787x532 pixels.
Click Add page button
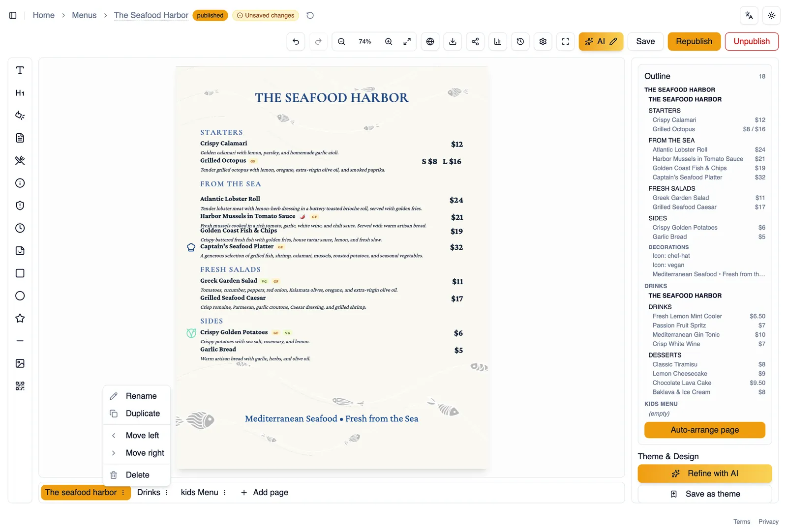pyautogui.click(x=265, y=492)
